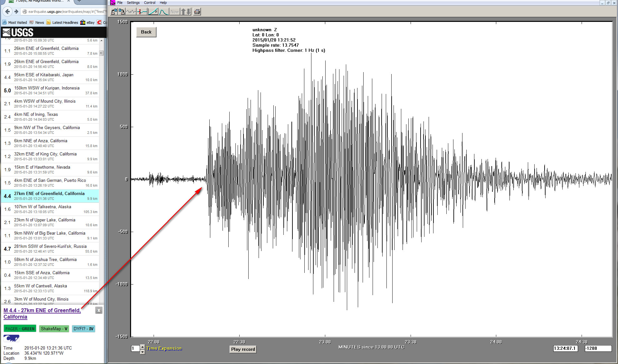Viewport: 618px width, 364px height.
Task: Click the browser address bar
Action: 64,12
